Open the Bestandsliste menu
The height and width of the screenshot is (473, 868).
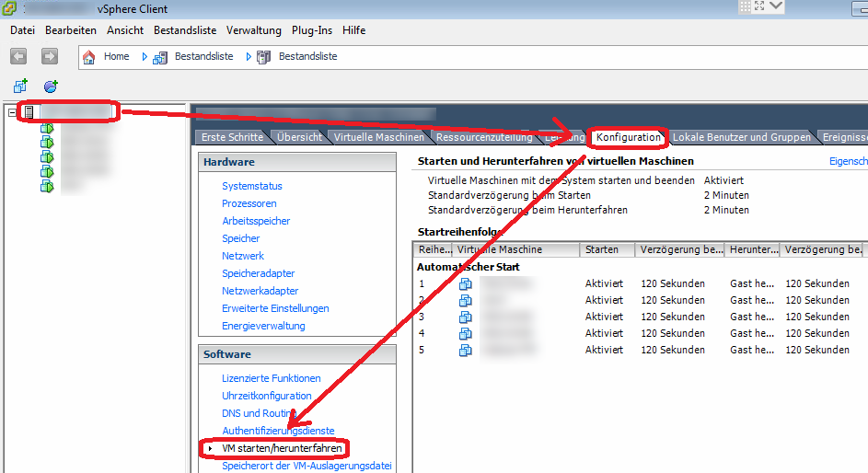(x=185, y=30)
